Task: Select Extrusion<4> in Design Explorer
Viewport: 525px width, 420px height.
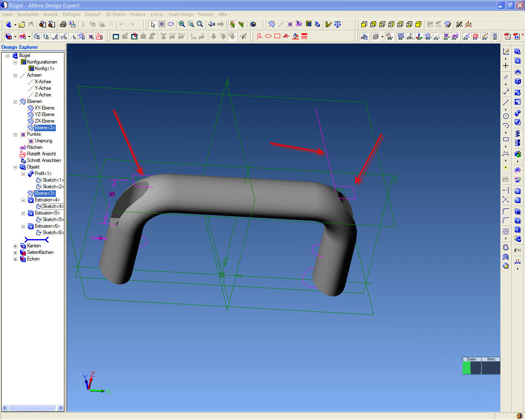Action: (x=47, y=200)
